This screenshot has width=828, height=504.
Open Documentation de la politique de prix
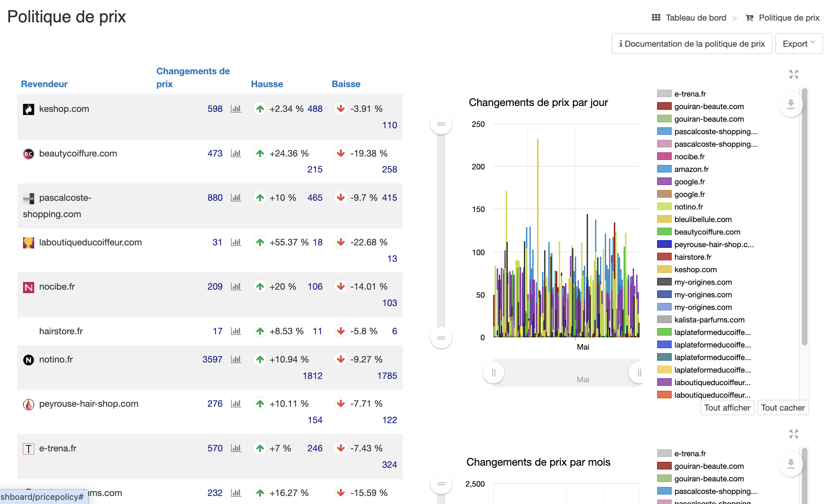692,44
